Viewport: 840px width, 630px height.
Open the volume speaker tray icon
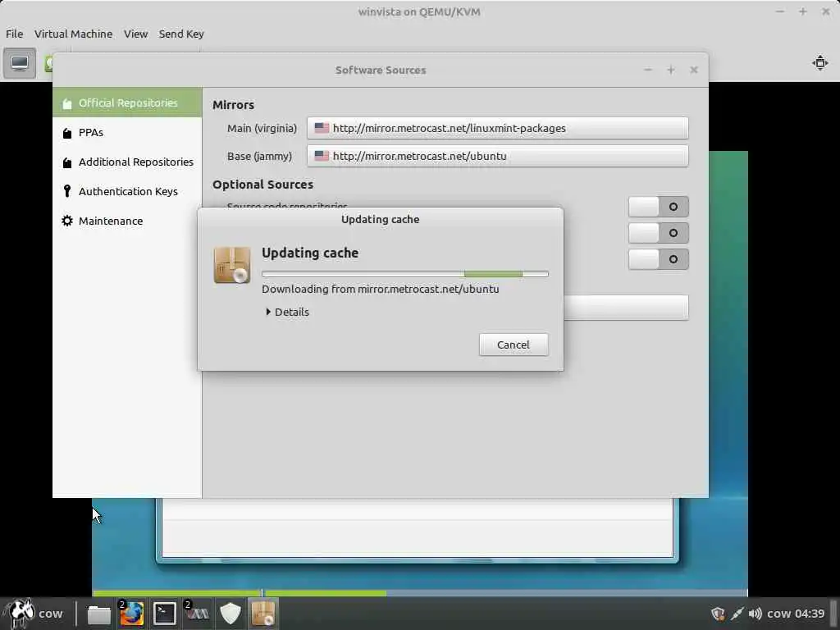tap(755, 614)
